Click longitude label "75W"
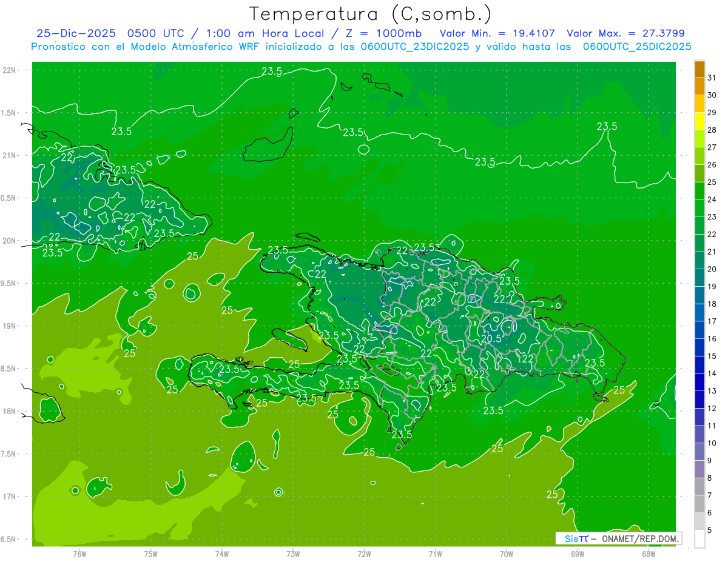This screenshot has width=728, height=562. tap(151, 554)
